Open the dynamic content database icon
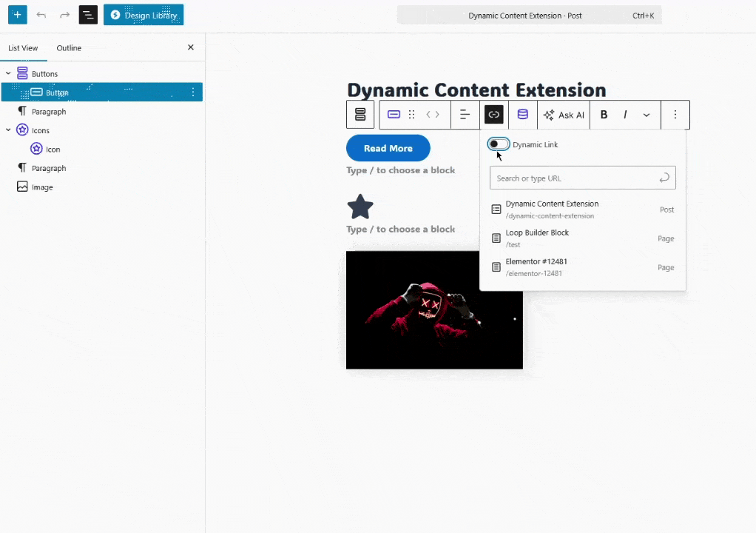The width and height of the screenshot is (756, 533). [522, 115]
